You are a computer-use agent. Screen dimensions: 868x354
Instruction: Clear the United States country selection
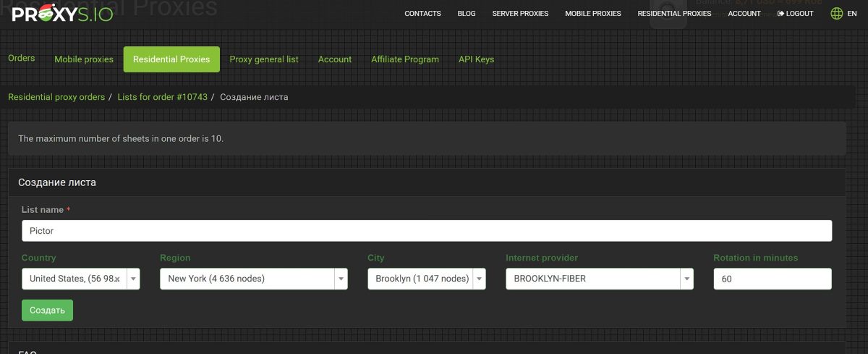117,279
